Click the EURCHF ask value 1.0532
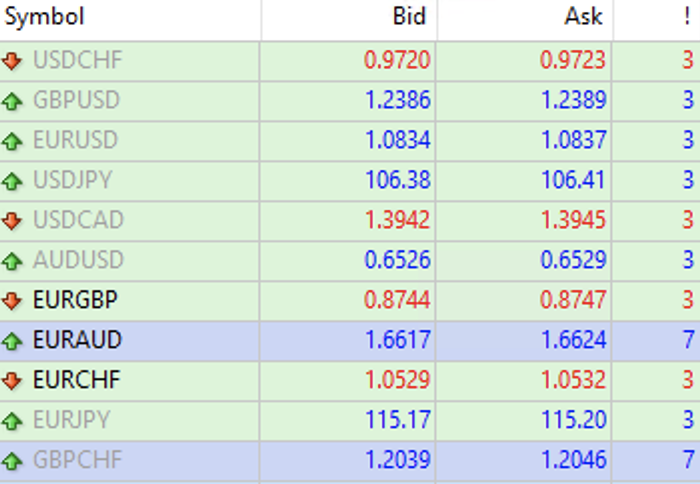Image resolution: width=700 pixels, height=484 pixels. click(573, 380)
